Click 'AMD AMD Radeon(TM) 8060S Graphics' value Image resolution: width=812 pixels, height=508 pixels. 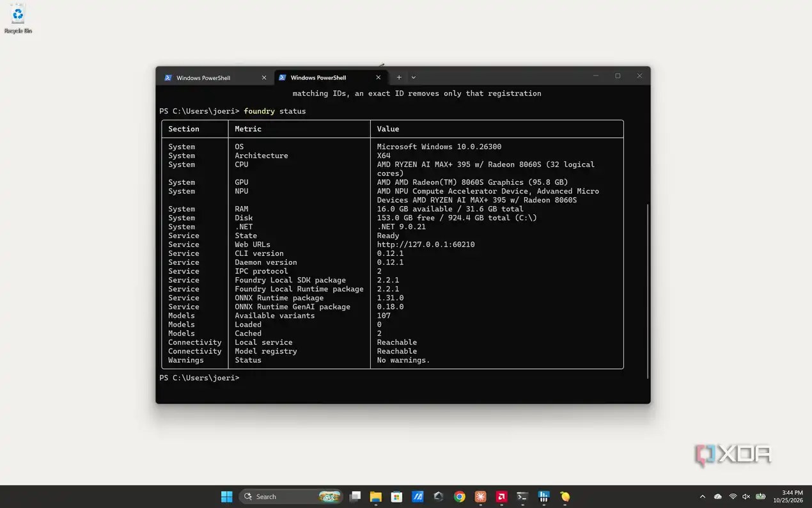[x=472, y=182]
